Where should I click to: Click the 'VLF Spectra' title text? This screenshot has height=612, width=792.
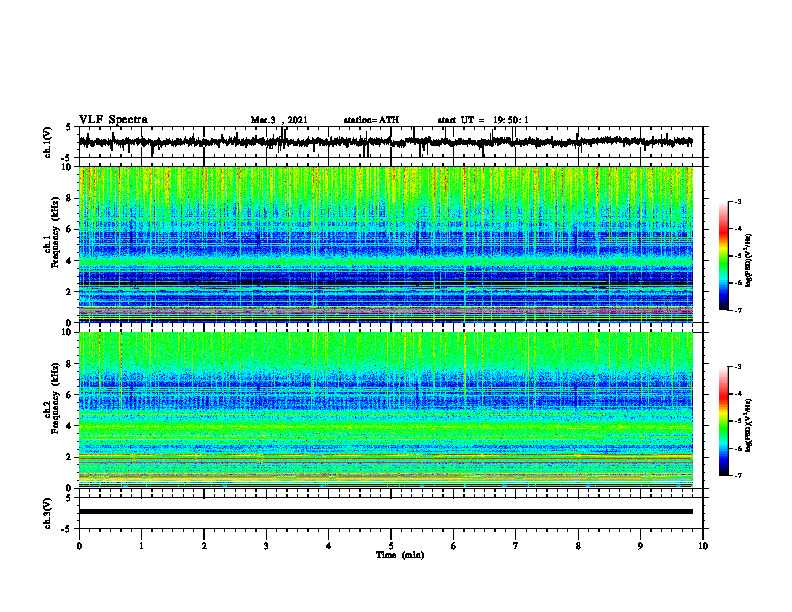[x=113, y=120]
